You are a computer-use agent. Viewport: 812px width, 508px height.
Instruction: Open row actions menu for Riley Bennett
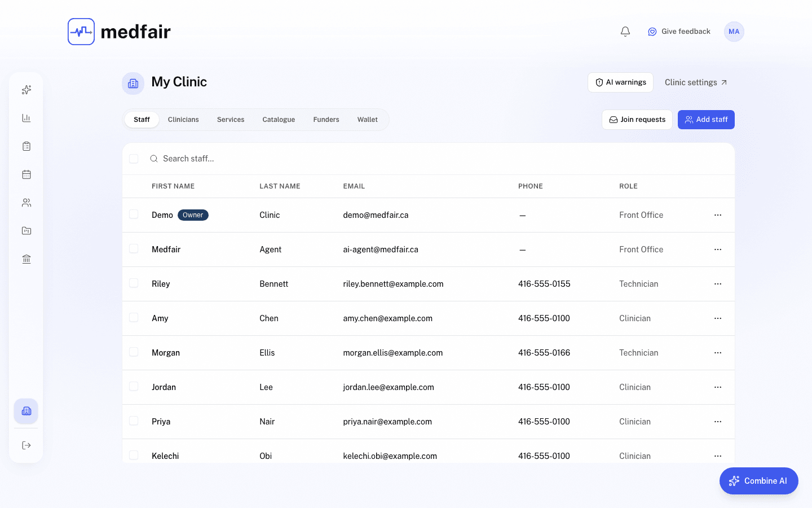coord(718,284)
